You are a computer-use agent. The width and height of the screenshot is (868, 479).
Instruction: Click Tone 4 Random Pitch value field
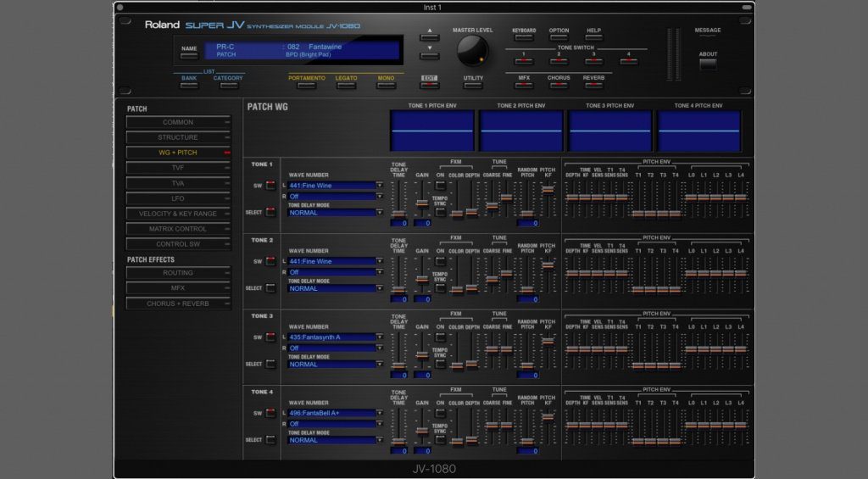527,451
